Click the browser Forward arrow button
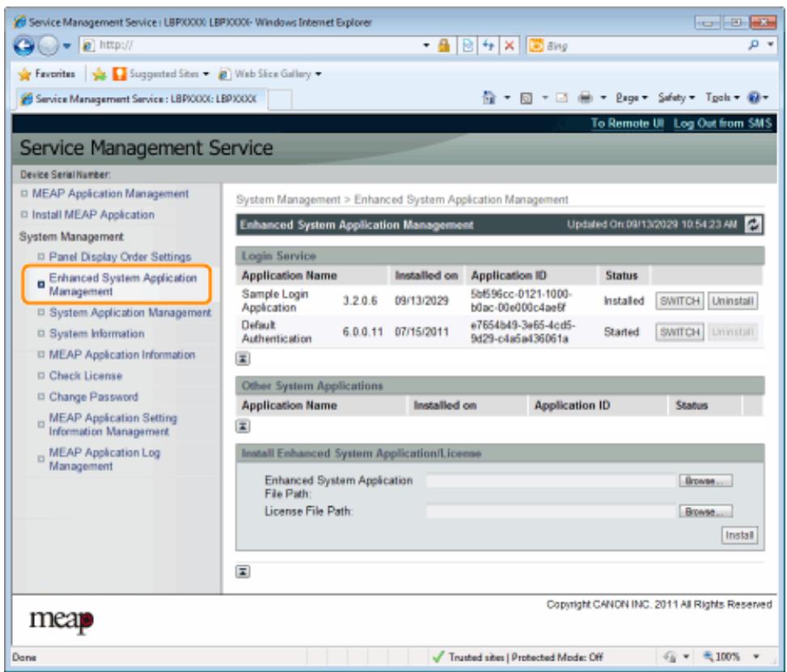This screenshot has width=787, height=672. tap(49, 45)
